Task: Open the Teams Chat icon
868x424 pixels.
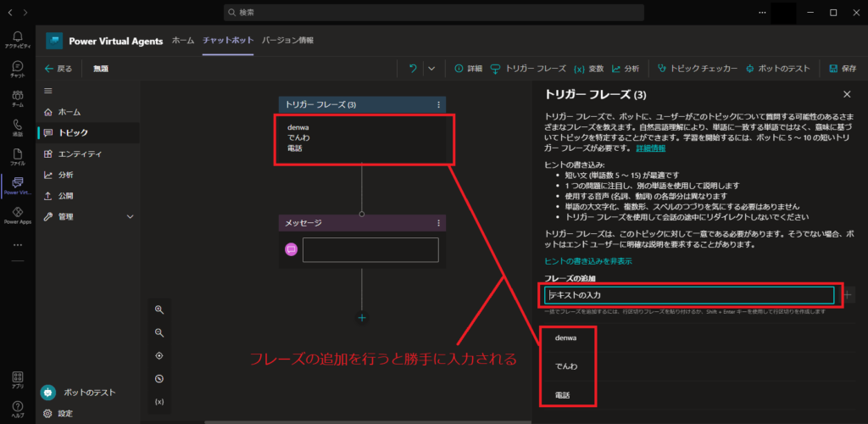Action: 17,69
